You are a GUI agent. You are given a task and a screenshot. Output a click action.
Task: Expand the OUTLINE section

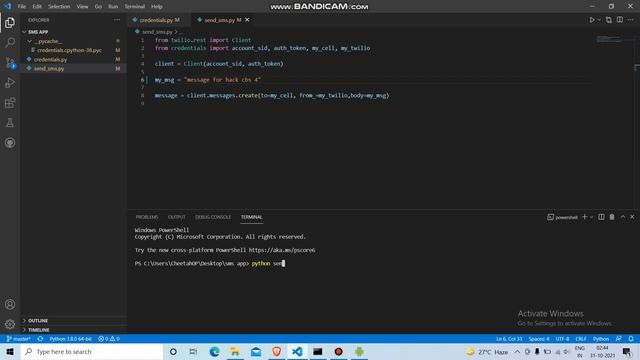[73, 320]
